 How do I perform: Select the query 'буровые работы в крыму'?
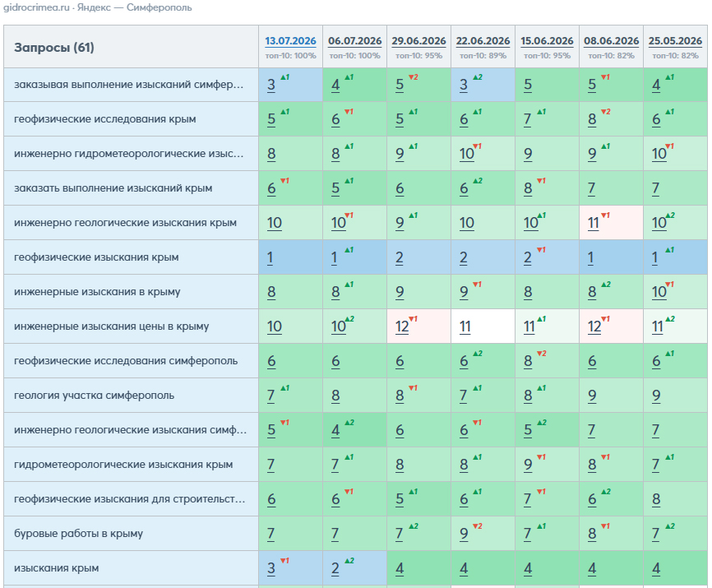click(x=79, y=533)
